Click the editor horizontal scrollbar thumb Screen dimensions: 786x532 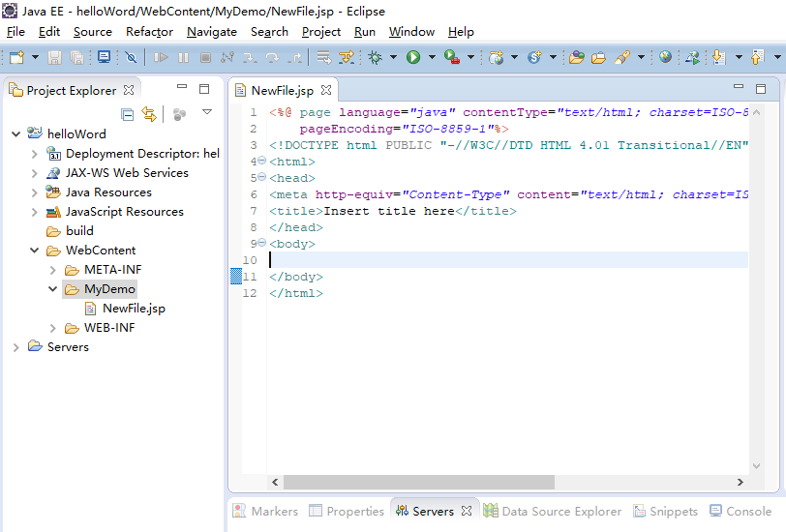point(418,482)
